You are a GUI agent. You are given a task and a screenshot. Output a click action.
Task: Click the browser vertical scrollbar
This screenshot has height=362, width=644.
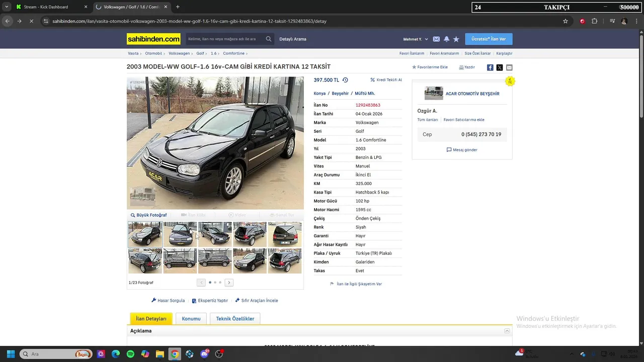point(641,75)
